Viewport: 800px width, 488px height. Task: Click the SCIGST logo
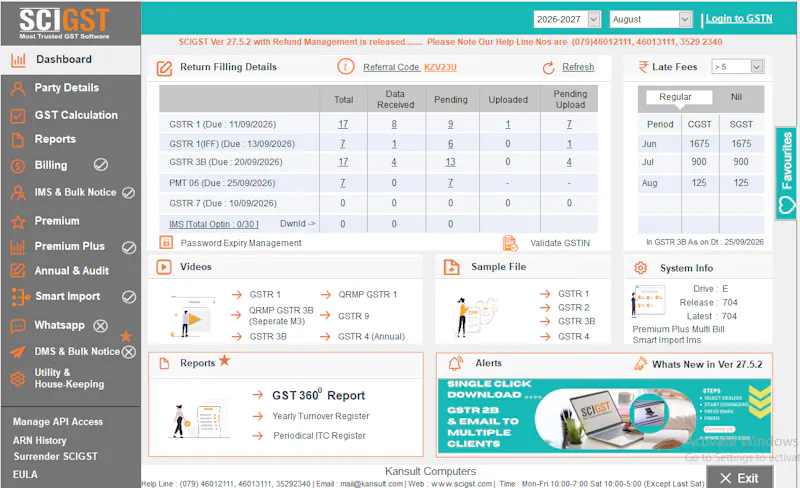64,23
